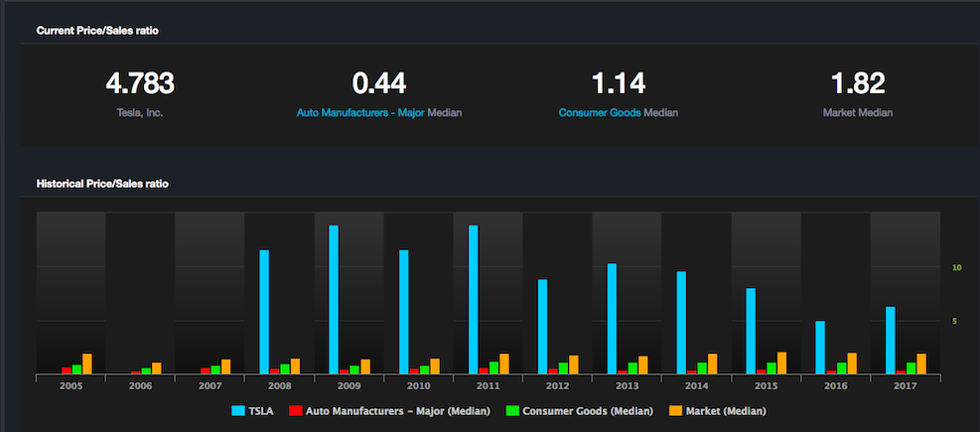Click the 2007 axis label
980x432 pixels.
210,387
